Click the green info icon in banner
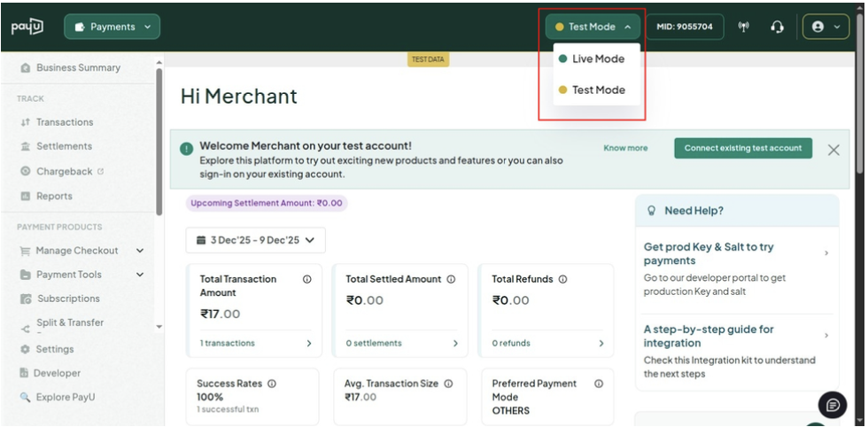This screenshot has height=427, width=868. point(187,149)
